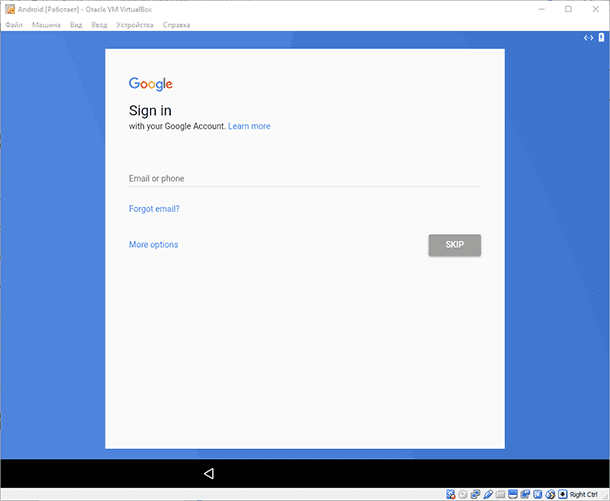The image size is (610, 501).
Task: Click the USB devices plug icon
Action: [x=488, y=494]
